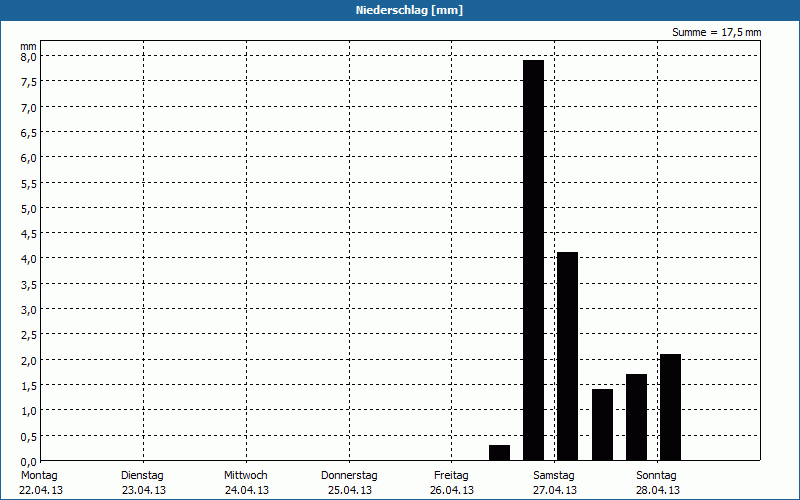Image resolution: width=800 pixels, height=500 pixels.
Task: Select the bar reaching about 1,4 mm
Action: [x=602, y=424]
